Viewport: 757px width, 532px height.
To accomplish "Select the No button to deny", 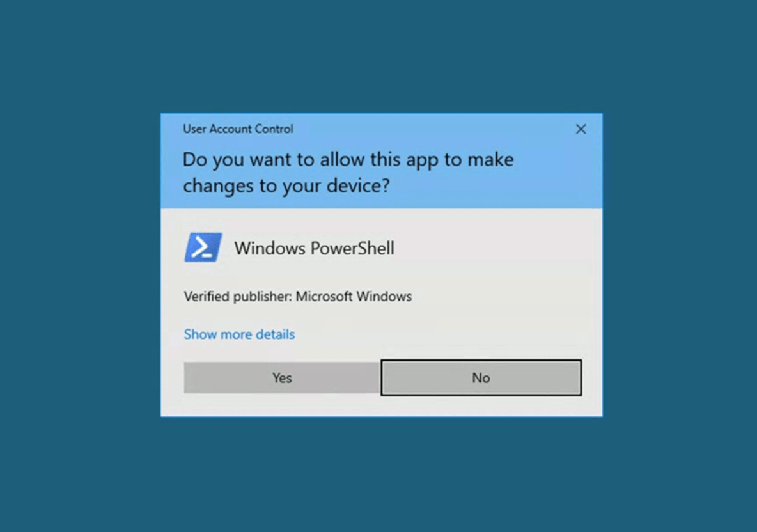I will pos(481,377).
